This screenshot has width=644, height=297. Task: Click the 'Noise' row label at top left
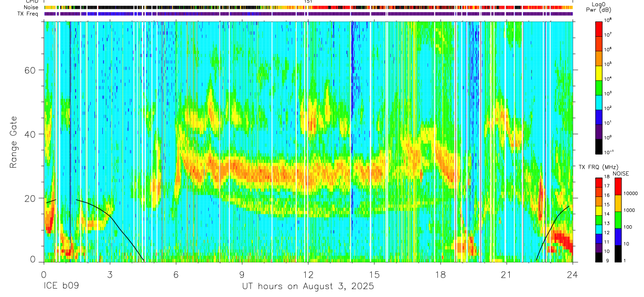pyautogui.click(x=31, y=7)
